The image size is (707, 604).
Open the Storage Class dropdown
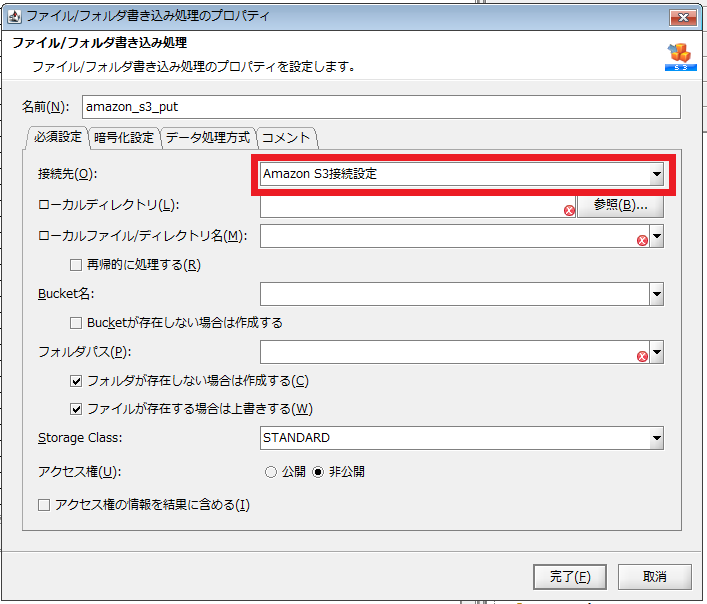click(656, 438)
